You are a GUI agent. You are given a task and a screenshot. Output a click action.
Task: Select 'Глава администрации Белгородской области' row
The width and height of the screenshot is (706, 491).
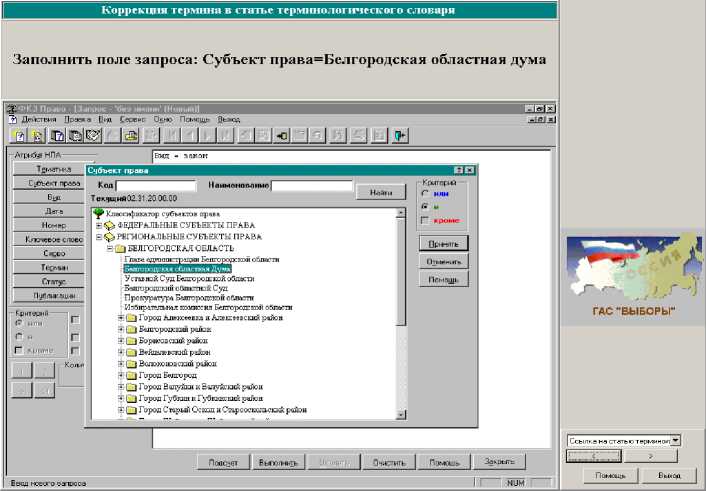coord(202,259)
